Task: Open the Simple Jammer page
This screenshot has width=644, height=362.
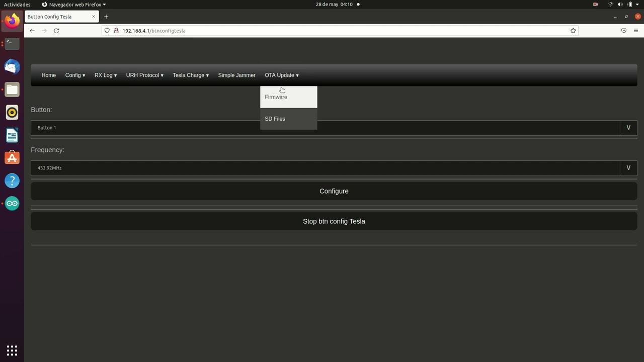Action: [236, 75]
